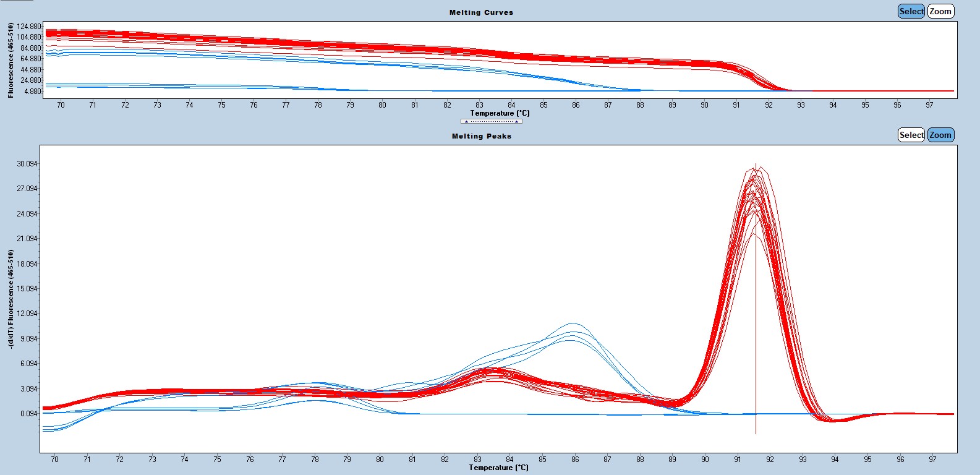Click Temperature axis label under Melting Peaks

coord(498,468)
